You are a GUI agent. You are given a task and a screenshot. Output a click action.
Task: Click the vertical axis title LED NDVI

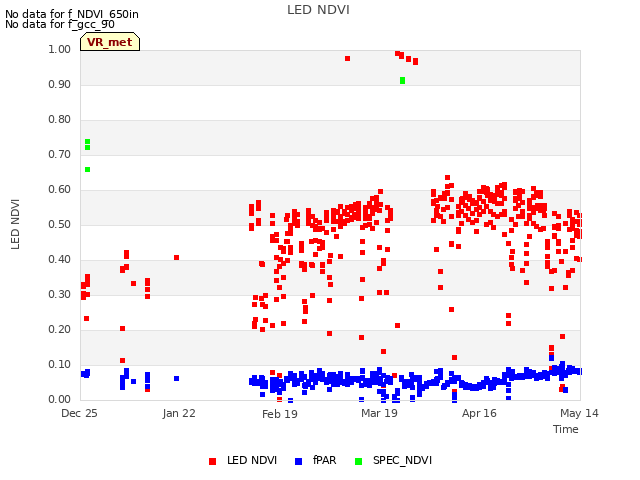tap(15, 224)
